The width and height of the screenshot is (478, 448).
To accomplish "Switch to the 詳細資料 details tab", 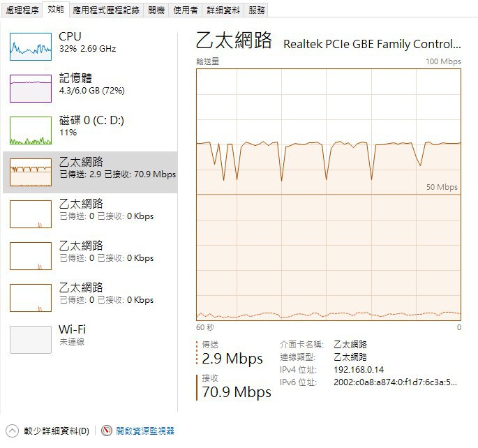I will point(223,10).
